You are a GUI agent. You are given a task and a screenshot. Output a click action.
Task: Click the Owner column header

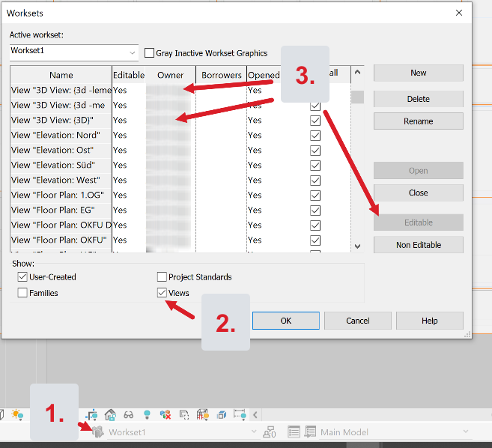coord(171,75)
